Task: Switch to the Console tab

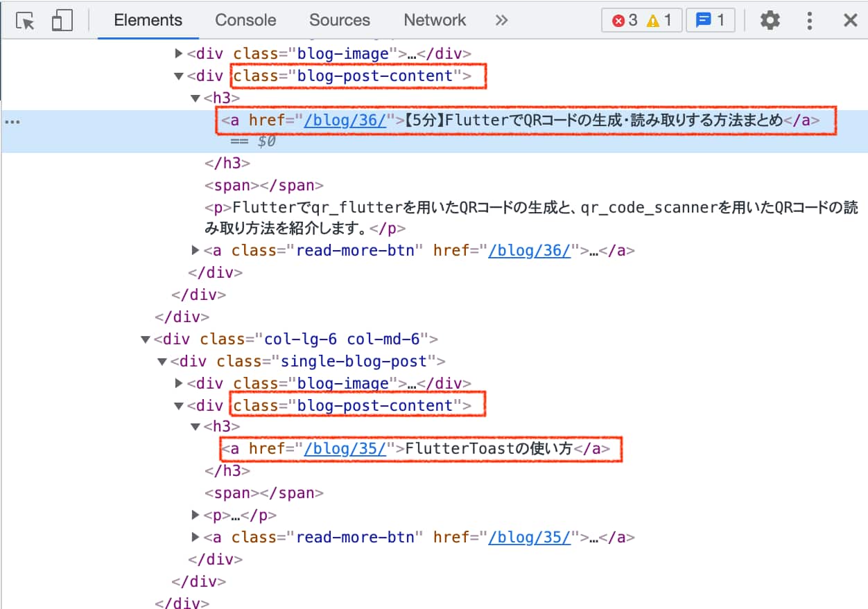Action: click(x=245, y=21)
